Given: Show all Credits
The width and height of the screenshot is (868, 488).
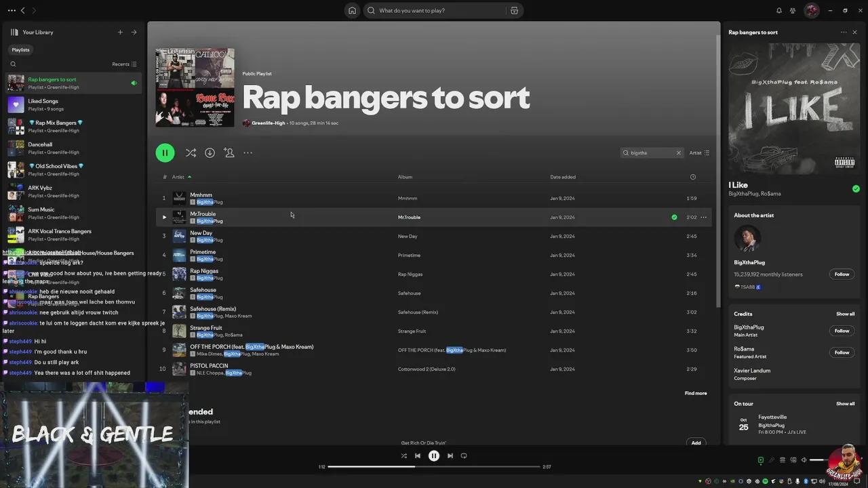Looking at the screenshot, I should click(845, 314).
